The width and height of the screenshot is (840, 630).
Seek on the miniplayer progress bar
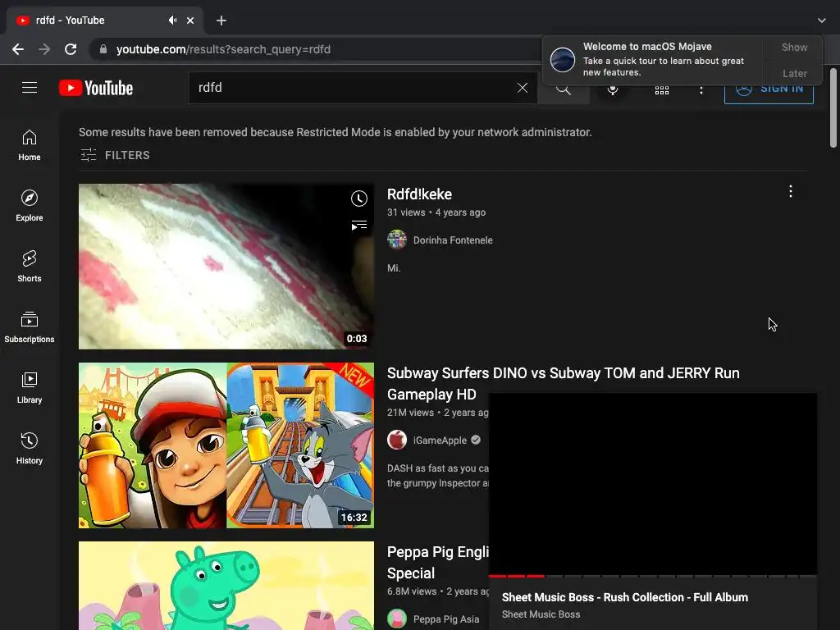(x=652, y=577)
